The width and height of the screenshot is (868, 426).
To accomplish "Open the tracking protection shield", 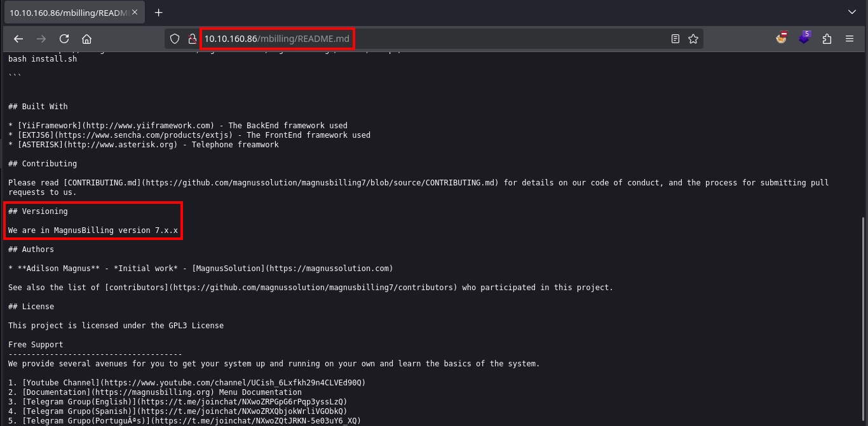I will pos(175,39).
